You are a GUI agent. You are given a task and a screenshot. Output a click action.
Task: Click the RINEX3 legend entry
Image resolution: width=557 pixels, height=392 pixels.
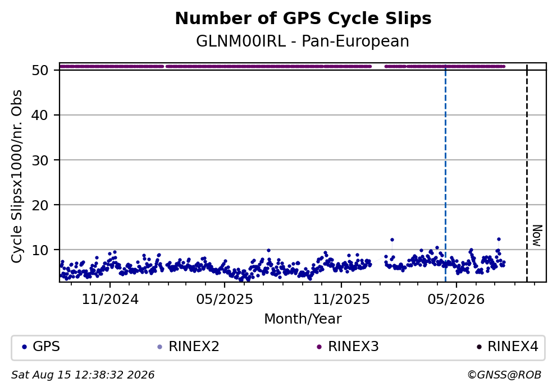(348, 347)
